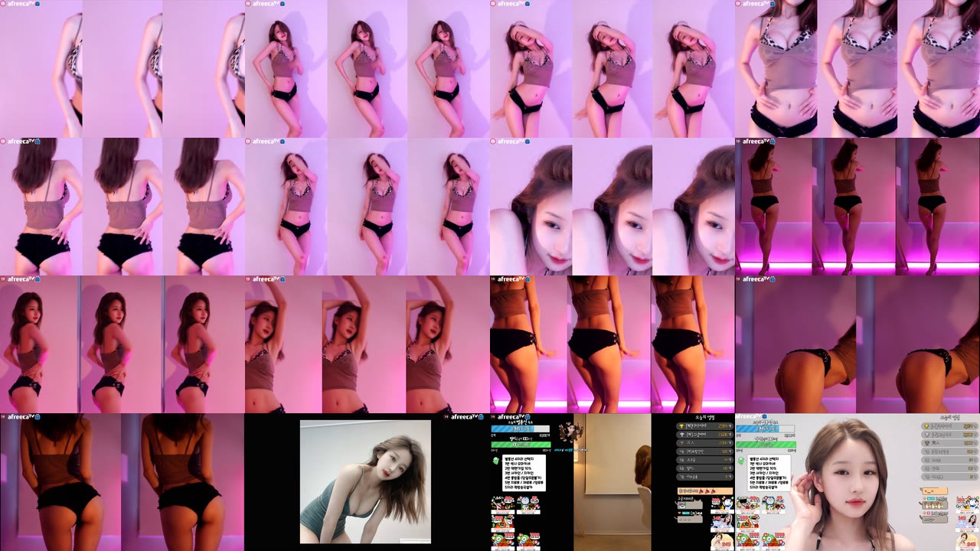This screenshot has width=980, height=551.
Task: Select the tile showing only an arm on pink wall
Action: pyautogui.click(x=122, y=69)
